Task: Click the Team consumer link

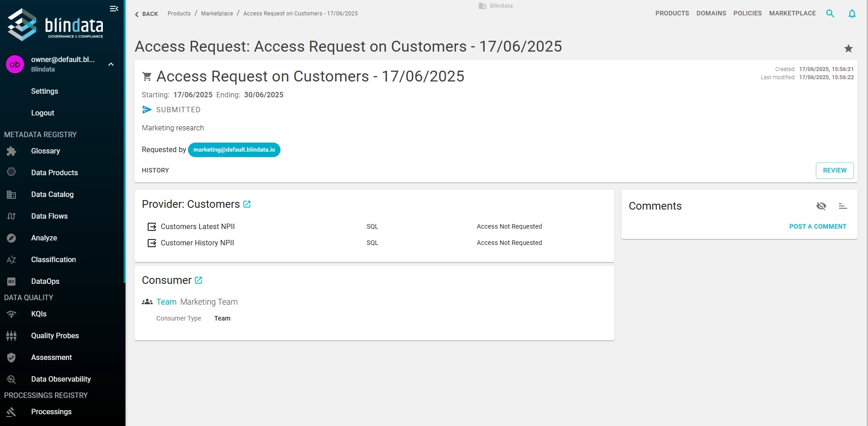Action: click(x=166, y=302)
